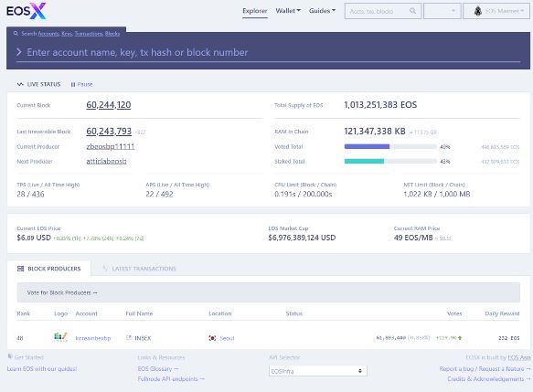Open the EOS Glossary link
Screen dimensions: 533x392
click(x=158, y=368)
